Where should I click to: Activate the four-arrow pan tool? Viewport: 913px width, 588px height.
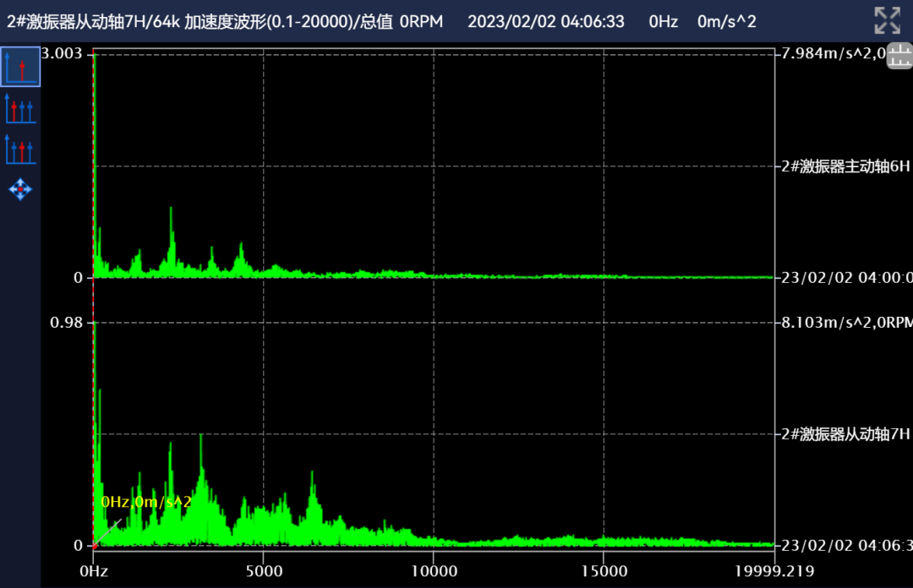pos(20,188)
